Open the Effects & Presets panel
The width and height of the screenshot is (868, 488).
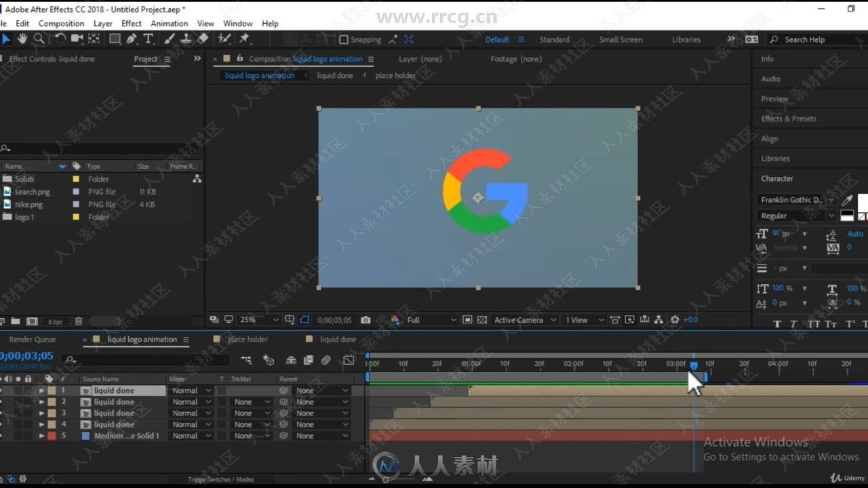click(x=789, y=119)
